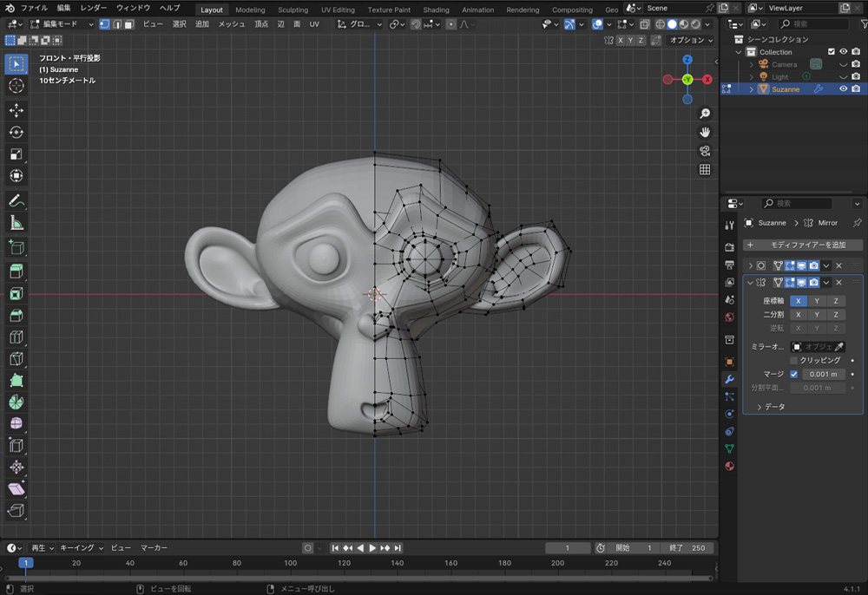
Task: Hide Suzanne using its eye icon
Action: pos(843,88)
